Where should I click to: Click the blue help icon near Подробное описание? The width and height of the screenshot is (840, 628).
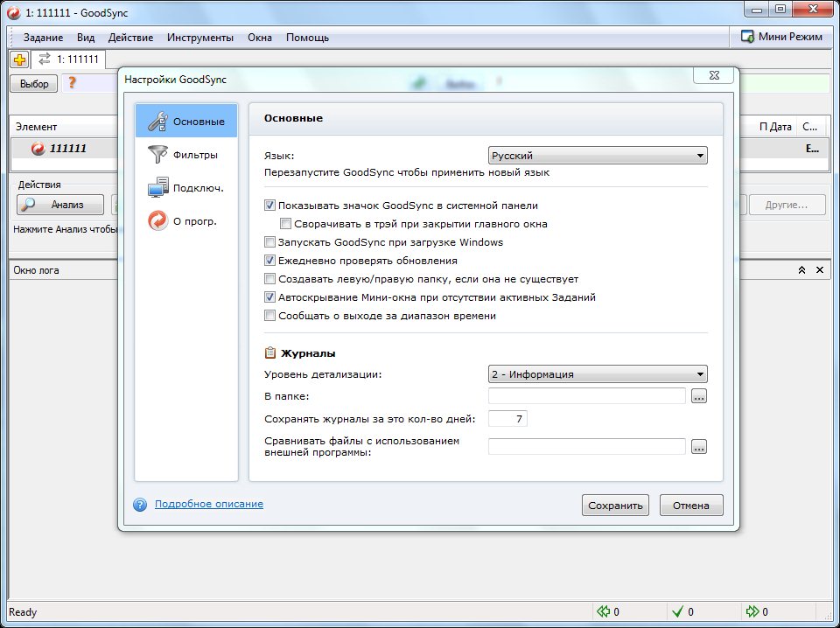(140, 505)
